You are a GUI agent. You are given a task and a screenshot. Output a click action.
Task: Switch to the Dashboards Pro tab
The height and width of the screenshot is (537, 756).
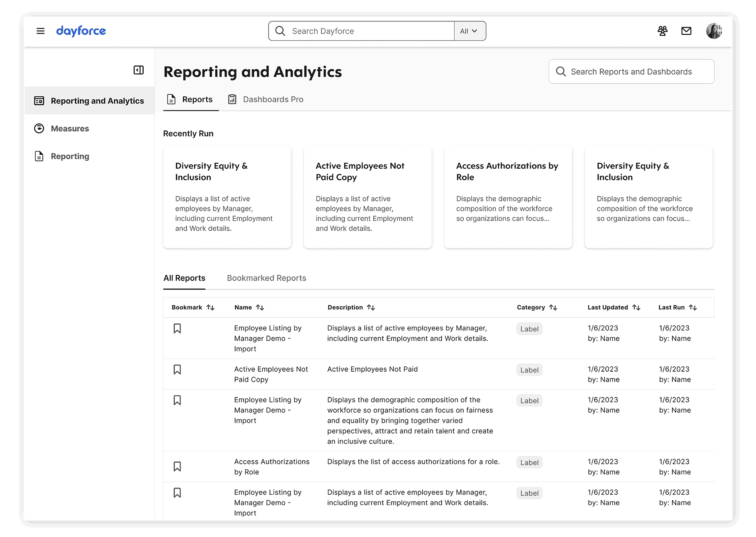pyautogui.click(x=266, y=99)
